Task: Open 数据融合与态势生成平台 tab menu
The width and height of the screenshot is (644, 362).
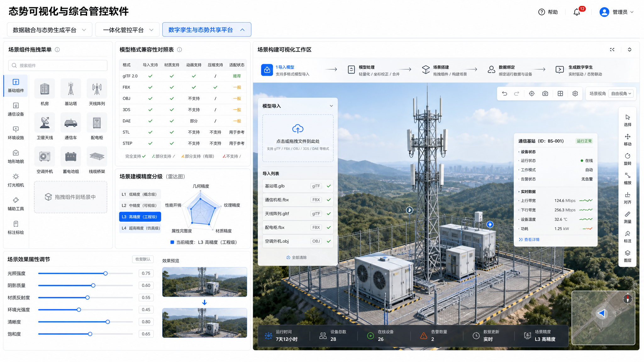Action: click(x=49, y=30)
